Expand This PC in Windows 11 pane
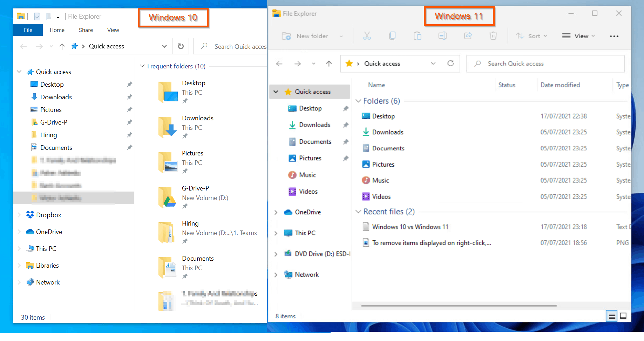The width and height of the screenshot is (644, 341). 276,233
